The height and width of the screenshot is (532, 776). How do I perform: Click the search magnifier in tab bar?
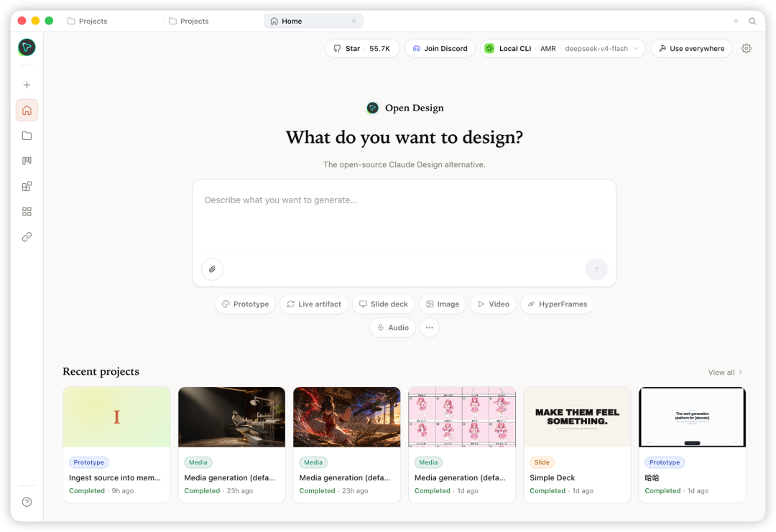click(x=752, y=22)
